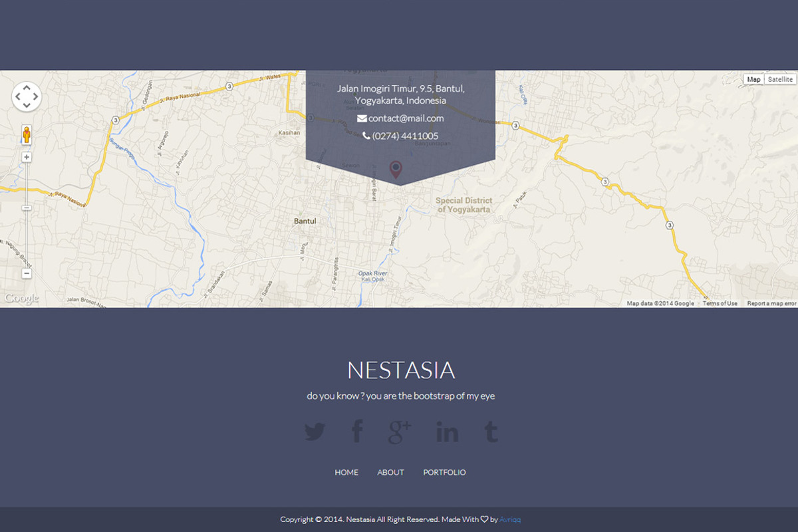
Task: Click the Map data ©2014 Google text
Action: (x=660, y=303)
